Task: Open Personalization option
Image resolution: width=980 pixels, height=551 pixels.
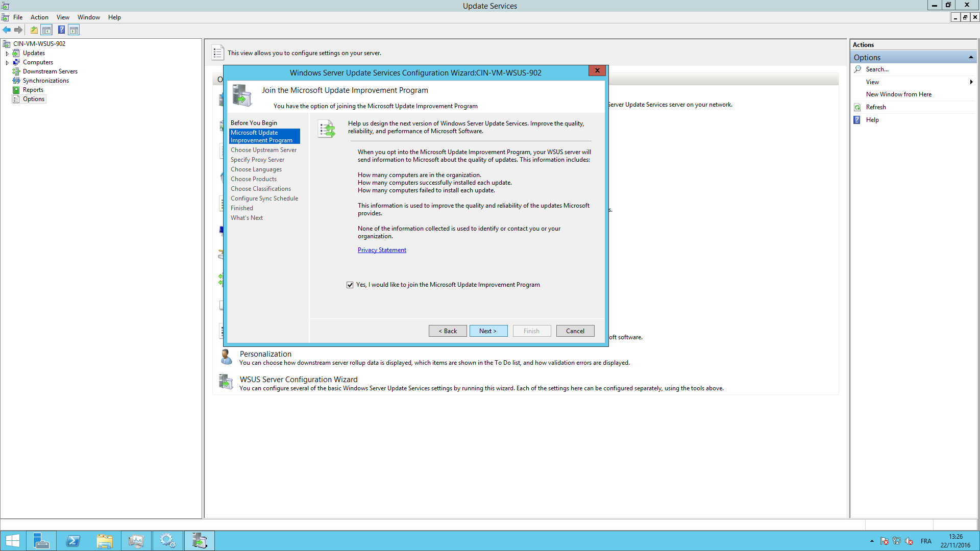Action: (265, 354)
